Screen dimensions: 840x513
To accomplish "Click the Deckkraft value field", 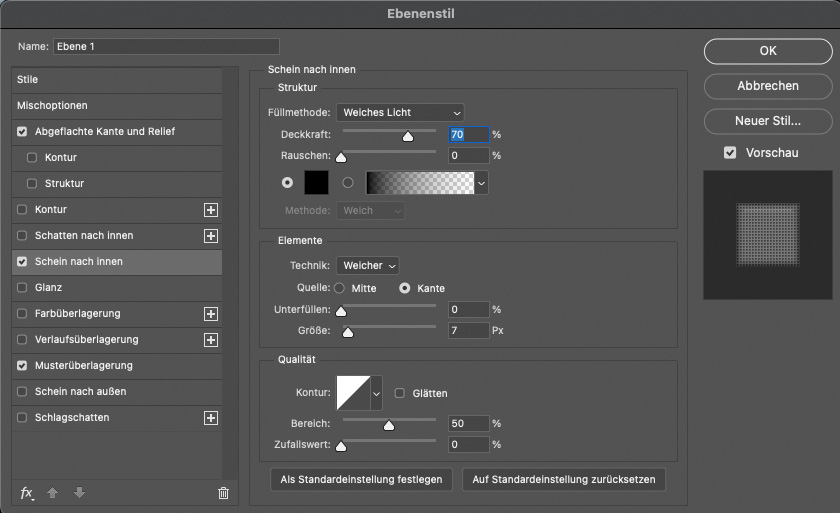I will tap(469, 134).
